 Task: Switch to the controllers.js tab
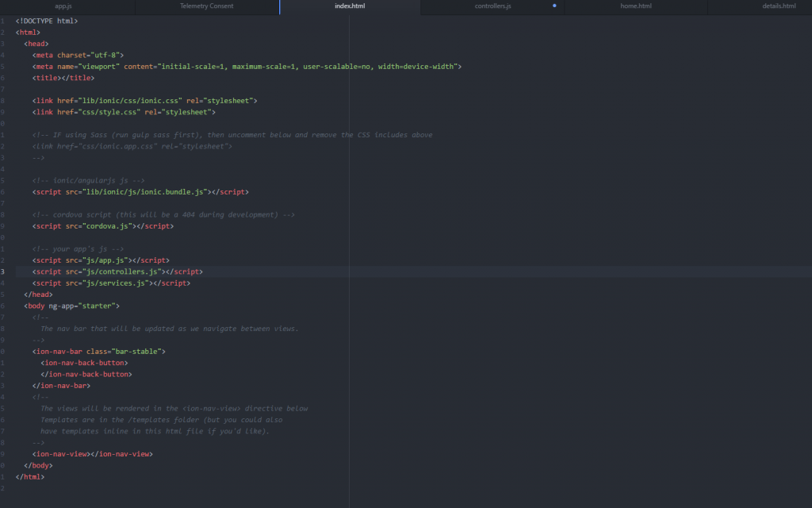point(492,6)
